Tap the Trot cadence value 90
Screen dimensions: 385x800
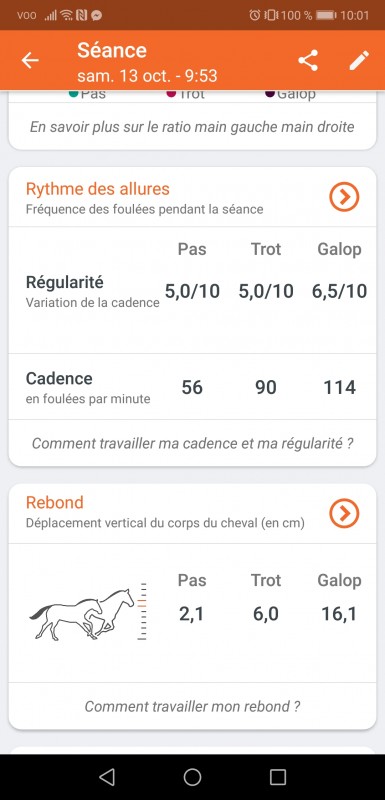pyautogui.click(x=266, y=387)
